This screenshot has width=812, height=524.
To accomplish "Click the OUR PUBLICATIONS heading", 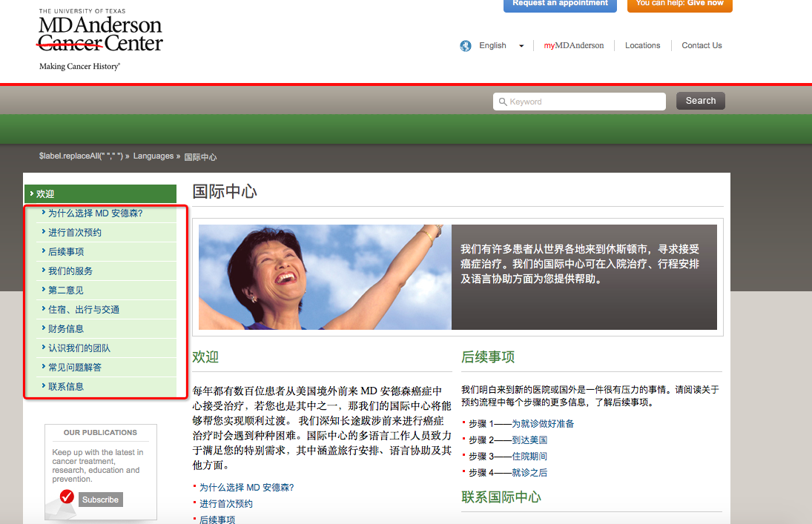I will click(x=100, y=432).
